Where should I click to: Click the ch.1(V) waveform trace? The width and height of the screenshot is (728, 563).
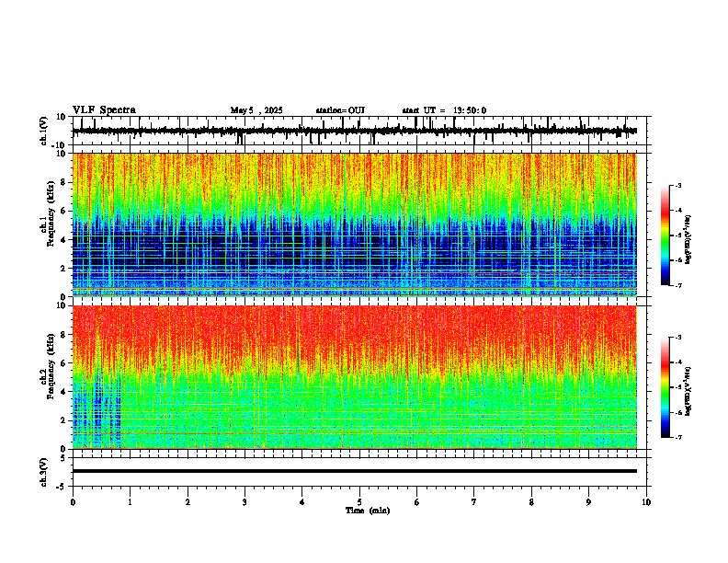pos(355,131)
